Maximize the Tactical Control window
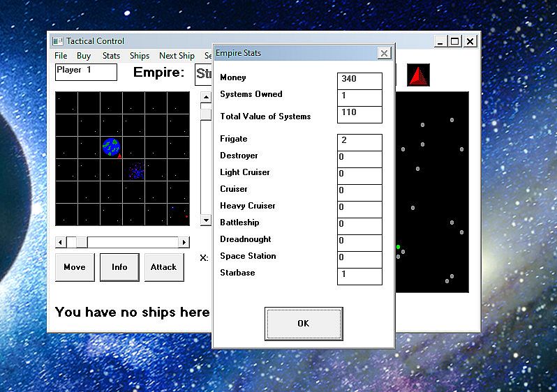Viewport: 557px width, 392px height. pyautogui.click(x=454, y=41)
